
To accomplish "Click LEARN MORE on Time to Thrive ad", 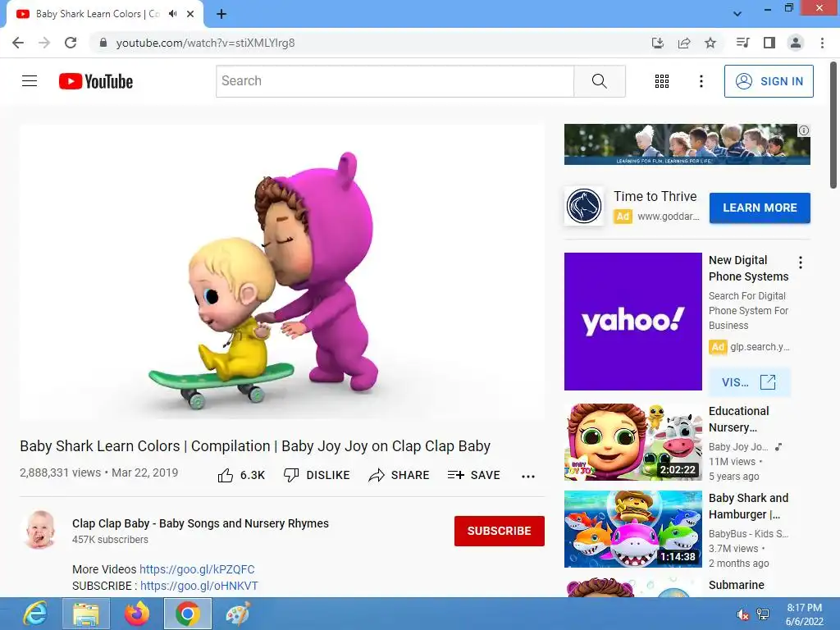I will click(760, 208).
